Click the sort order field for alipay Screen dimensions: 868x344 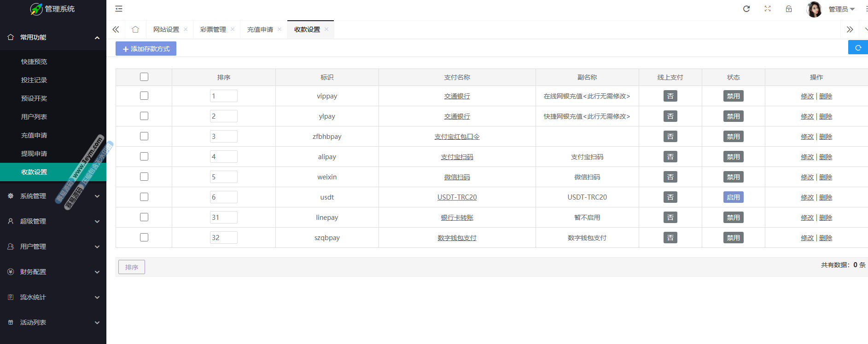[224, 157]
